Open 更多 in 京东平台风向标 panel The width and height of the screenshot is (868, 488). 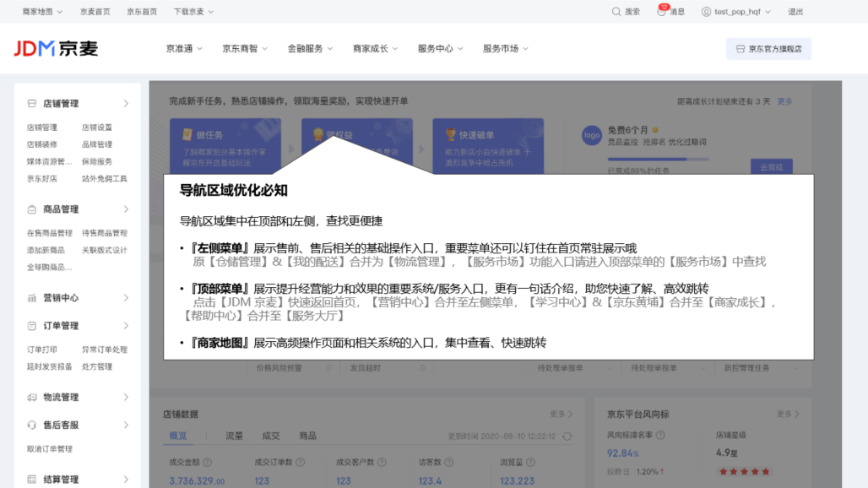(x=788, y=414)
